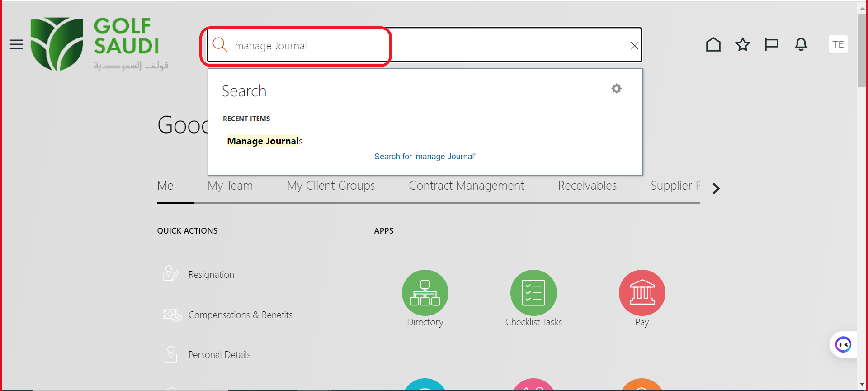Go to the Home icon
This screenshot has height=391, width=868.
713,44
